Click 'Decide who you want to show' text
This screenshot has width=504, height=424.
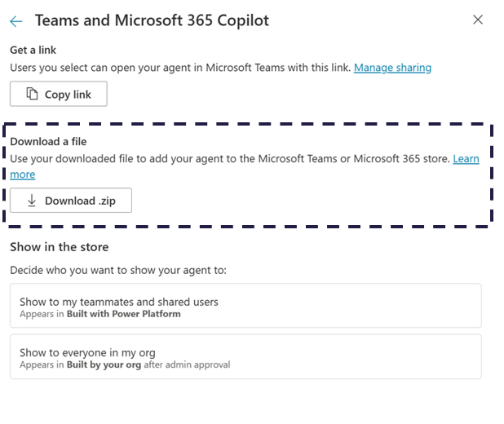pos(118,270)
